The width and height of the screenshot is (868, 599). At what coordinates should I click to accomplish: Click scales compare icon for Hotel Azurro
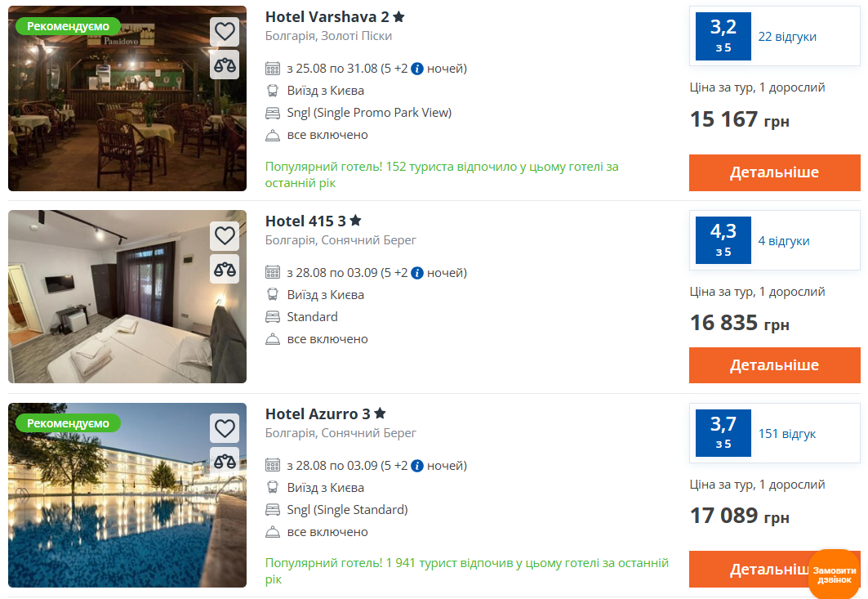coord(225,461)
